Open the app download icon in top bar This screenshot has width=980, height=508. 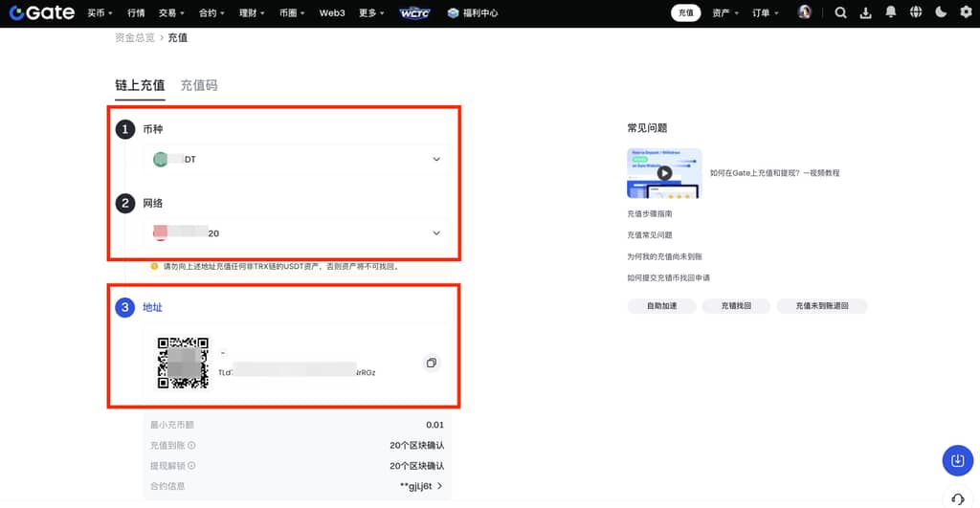pos(866,12)
